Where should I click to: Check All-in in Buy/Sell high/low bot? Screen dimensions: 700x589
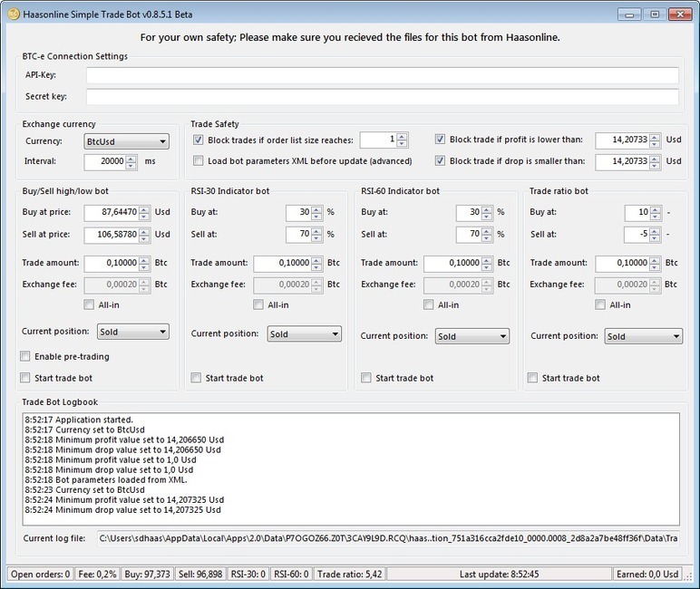point(88,304)
